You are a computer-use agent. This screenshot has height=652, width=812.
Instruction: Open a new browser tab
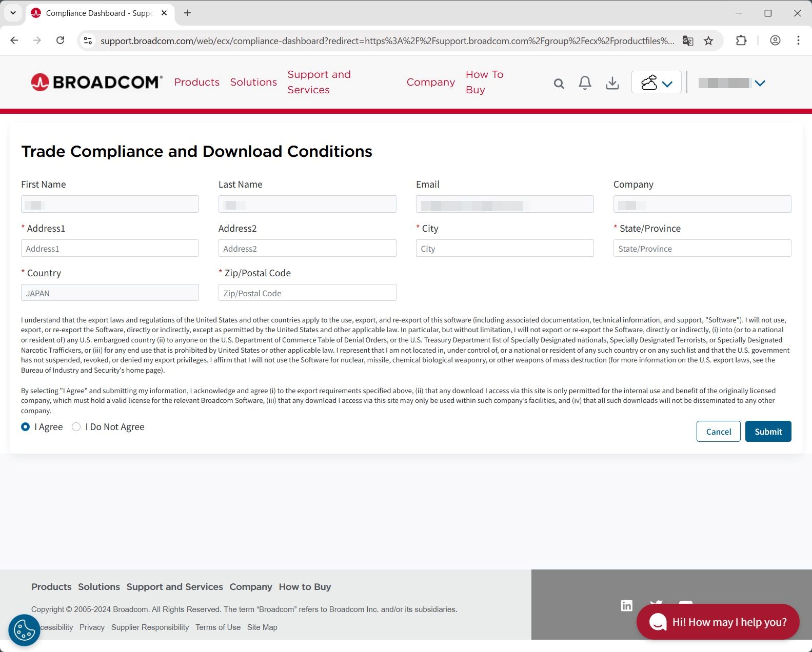point(188,13)
